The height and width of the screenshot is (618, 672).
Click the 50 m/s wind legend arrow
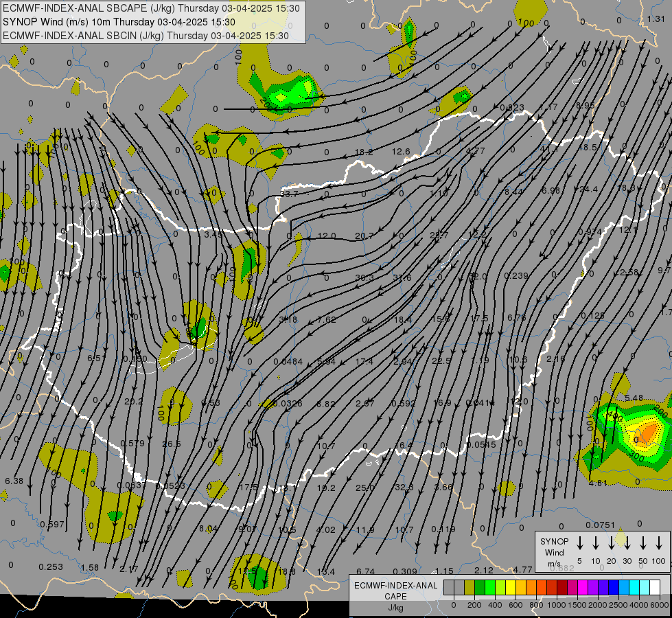643,543
